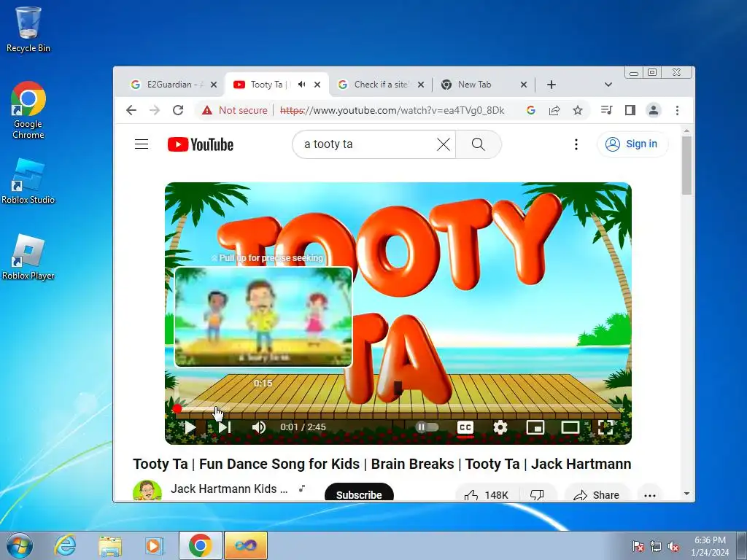
Task: Open Windows Media Player in taskbar
Action: [x=154, y=545]
